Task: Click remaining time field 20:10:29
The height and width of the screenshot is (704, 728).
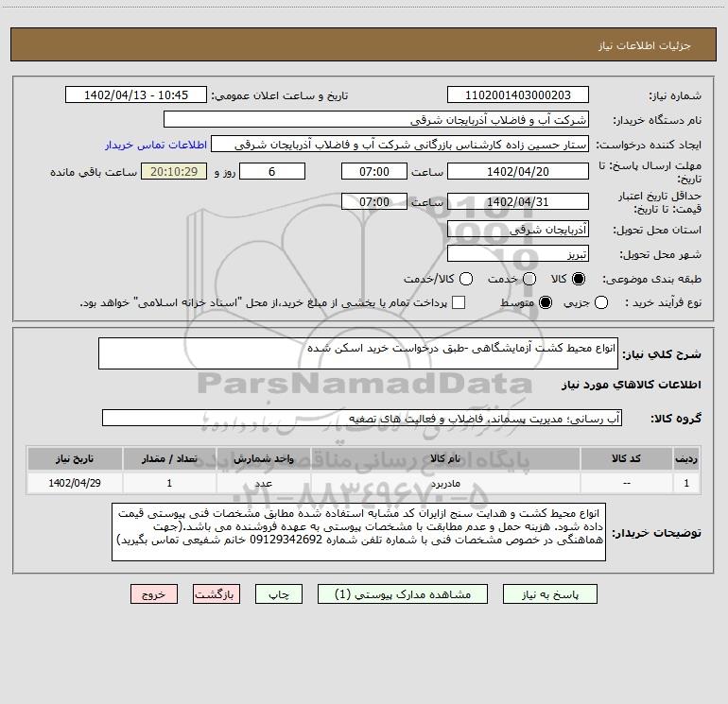Action: [x=174, y=171]
